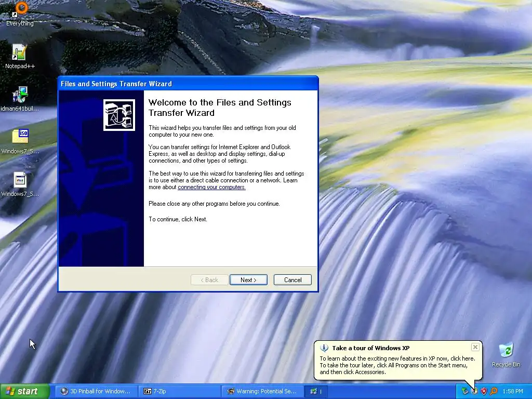This screenshot has width=532, height=399.
Task: Switch to Warning: Potential Se... taskbar button
Action: point(263,391)
